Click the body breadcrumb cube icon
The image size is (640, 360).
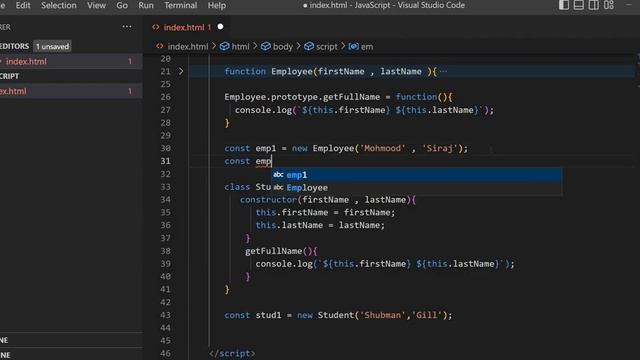266,46
